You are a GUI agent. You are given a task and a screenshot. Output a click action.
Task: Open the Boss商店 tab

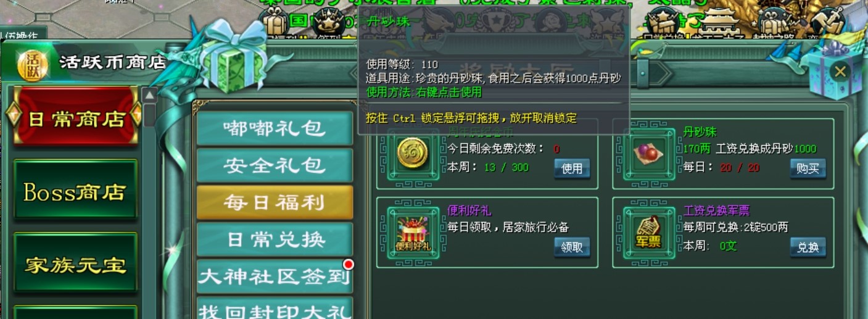(x=75, y=191)
